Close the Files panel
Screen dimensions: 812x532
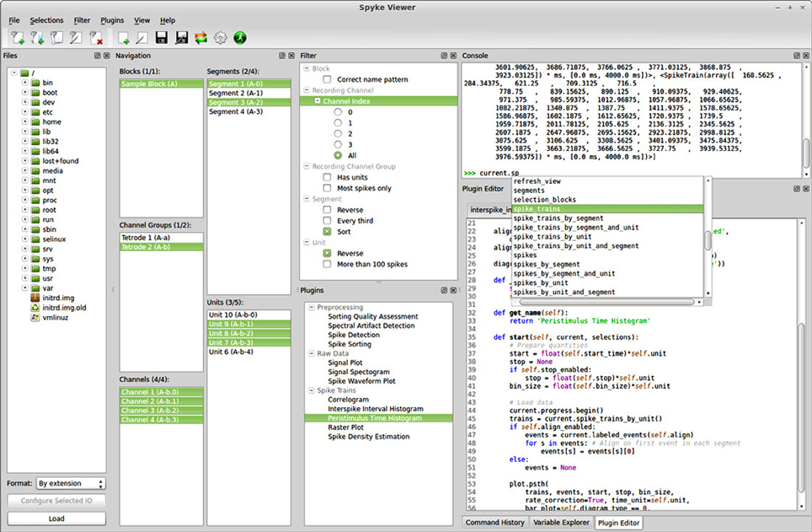tap(107, 56)
